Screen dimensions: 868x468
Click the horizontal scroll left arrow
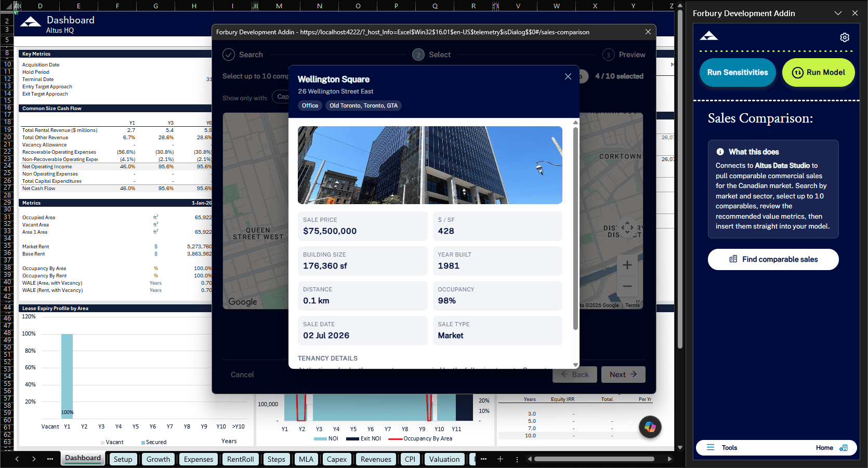530,459
